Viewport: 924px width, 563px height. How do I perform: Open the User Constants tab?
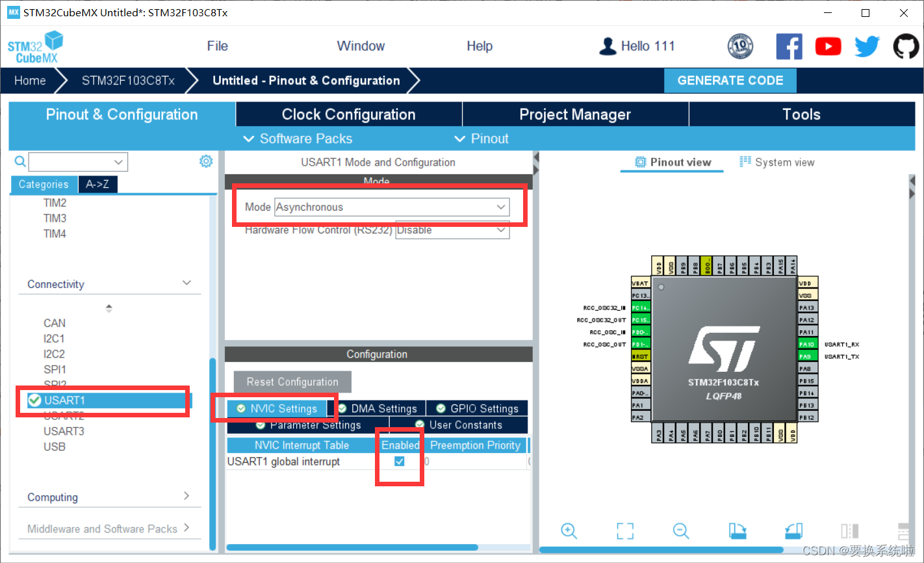click(459, 425)
